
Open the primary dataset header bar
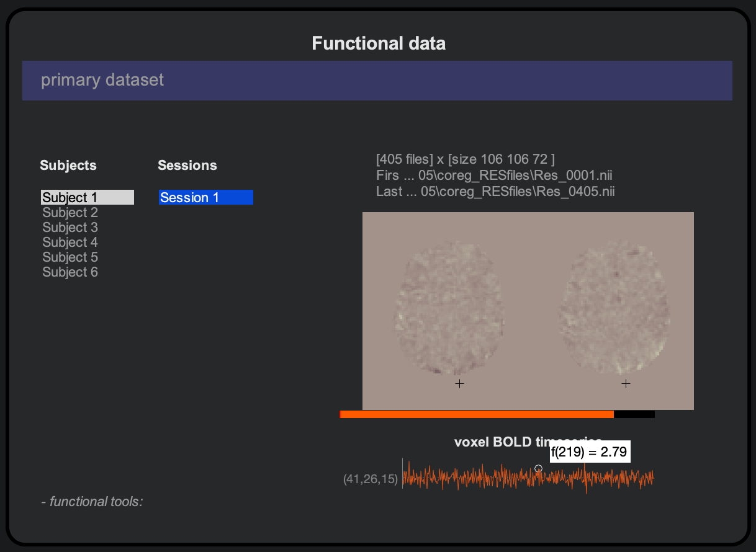pyautogui.click(x=377, y=81)
